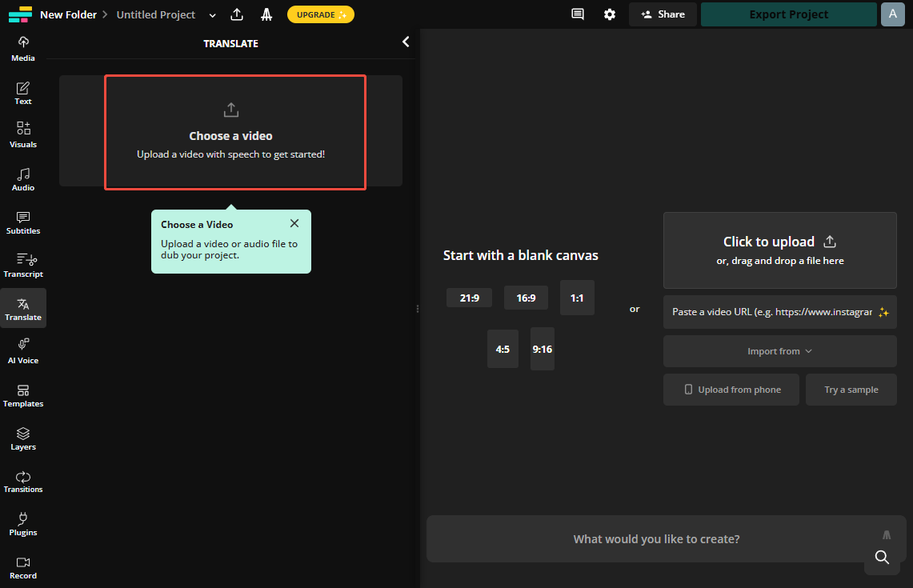Open the project name dropdown chevron
This screenshot has width=913, height=588.
212,15
